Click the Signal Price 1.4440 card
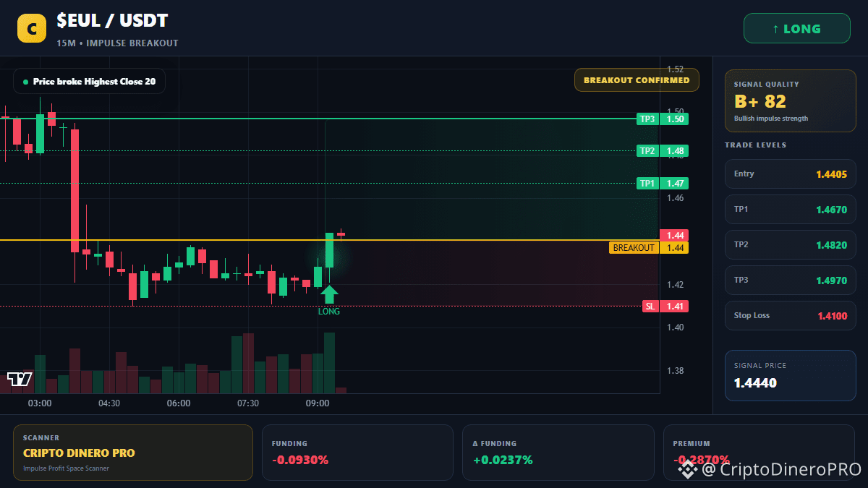The image size is (868, 488). click(x=790, y=375)
